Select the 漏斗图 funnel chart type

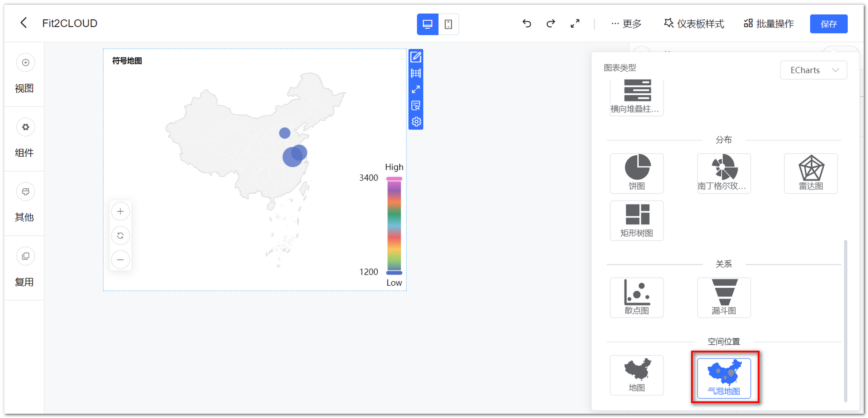coord(723,297)
